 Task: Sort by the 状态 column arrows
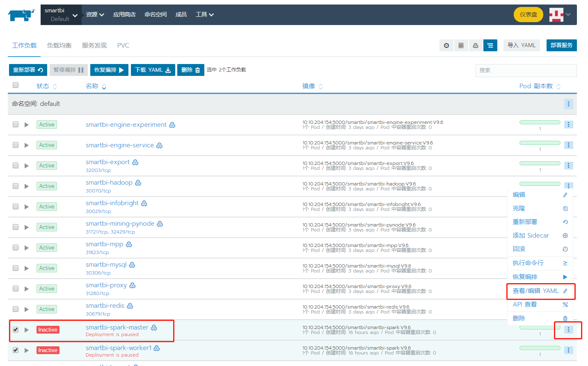55,87
